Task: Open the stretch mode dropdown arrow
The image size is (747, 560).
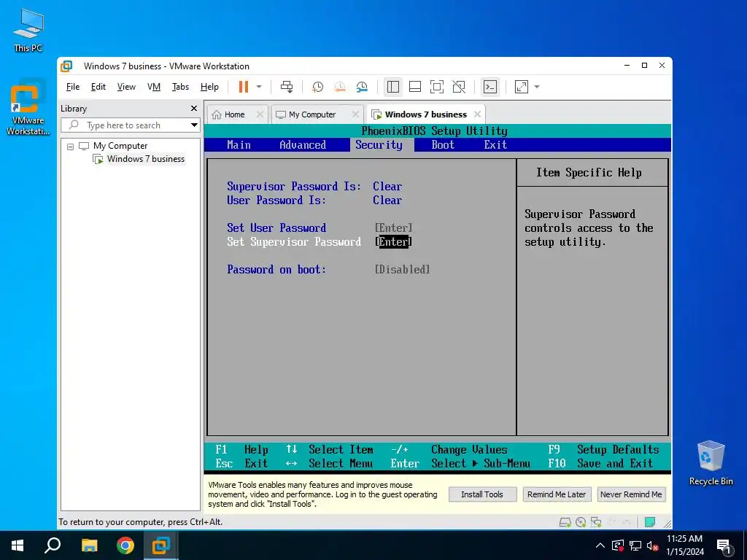Action: pos(537,87)
